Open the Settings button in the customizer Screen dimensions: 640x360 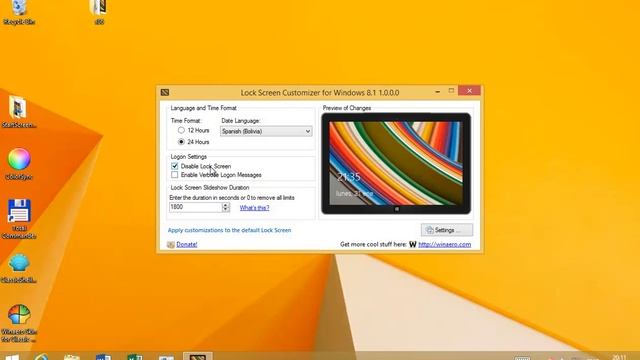click(x=447, y=230)
